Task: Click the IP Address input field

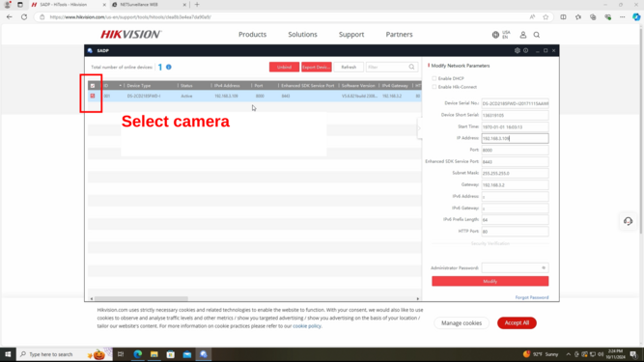Action: [x=515, y=138]
